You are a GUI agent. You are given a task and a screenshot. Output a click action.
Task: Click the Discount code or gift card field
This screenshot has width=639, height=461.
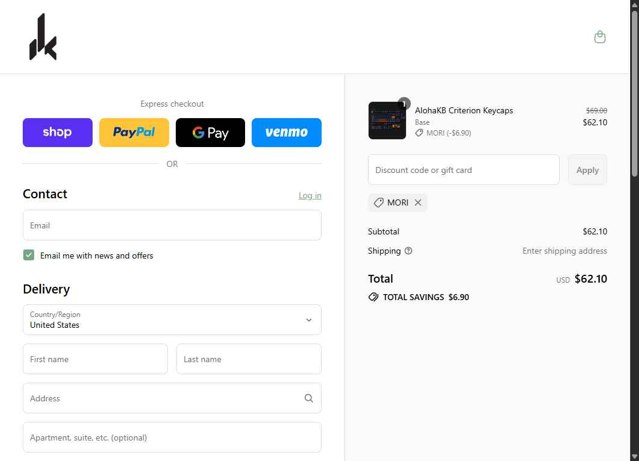pos(463,170)
